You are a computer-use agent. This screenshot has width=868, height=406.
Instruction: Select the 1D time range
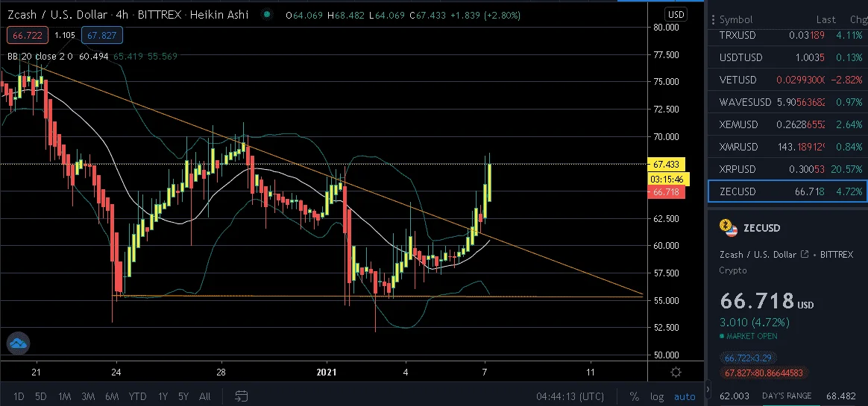click(x=19, y=396)
